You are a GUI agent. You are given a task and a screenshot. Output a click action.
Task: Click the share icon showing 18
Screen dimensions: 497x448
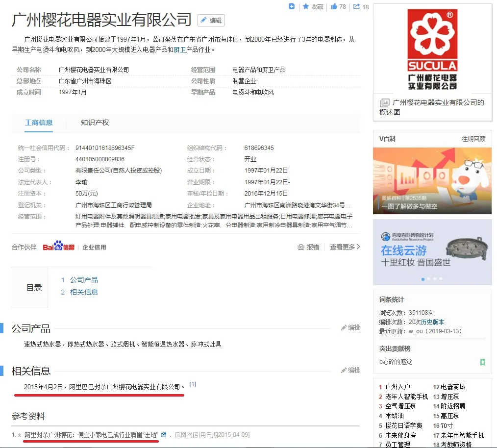[x=357, y=6]
